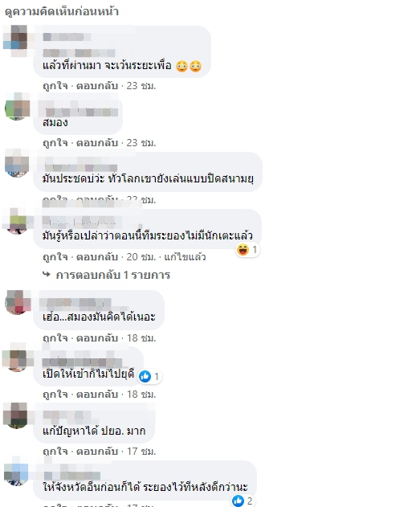
Task: Click the like reaction count on ให้จังหวัดอื่น comment
Action: coord(250,501)
